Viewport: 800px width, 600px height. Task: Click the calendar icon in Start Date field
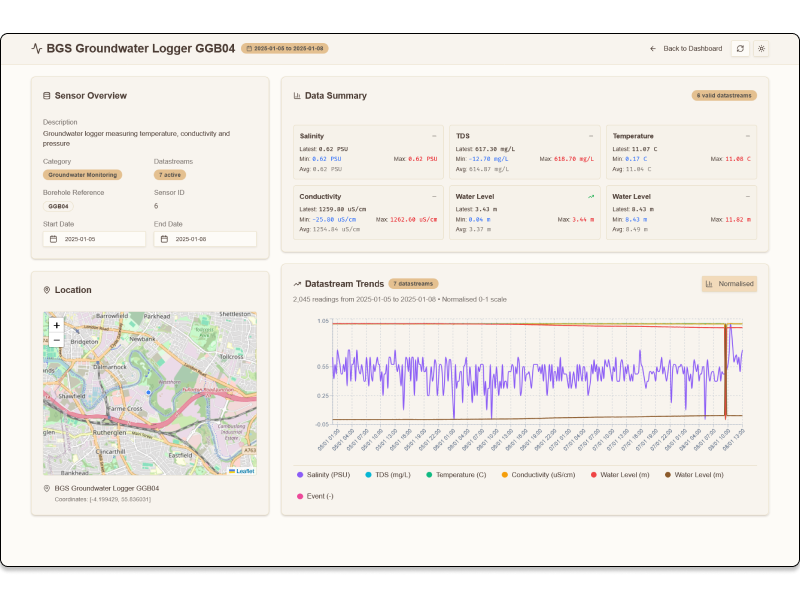tap(53, 239)
